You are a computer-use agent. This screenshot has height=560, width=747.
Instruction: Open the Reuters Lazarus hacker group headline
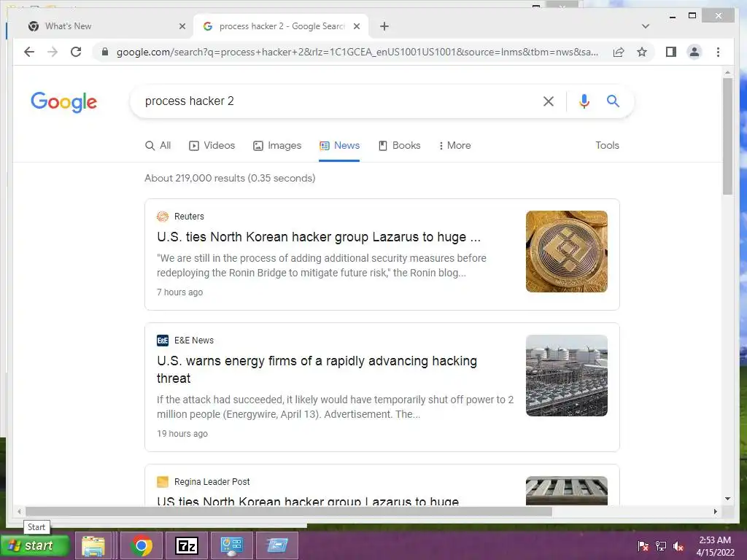[x=319, y=237]
